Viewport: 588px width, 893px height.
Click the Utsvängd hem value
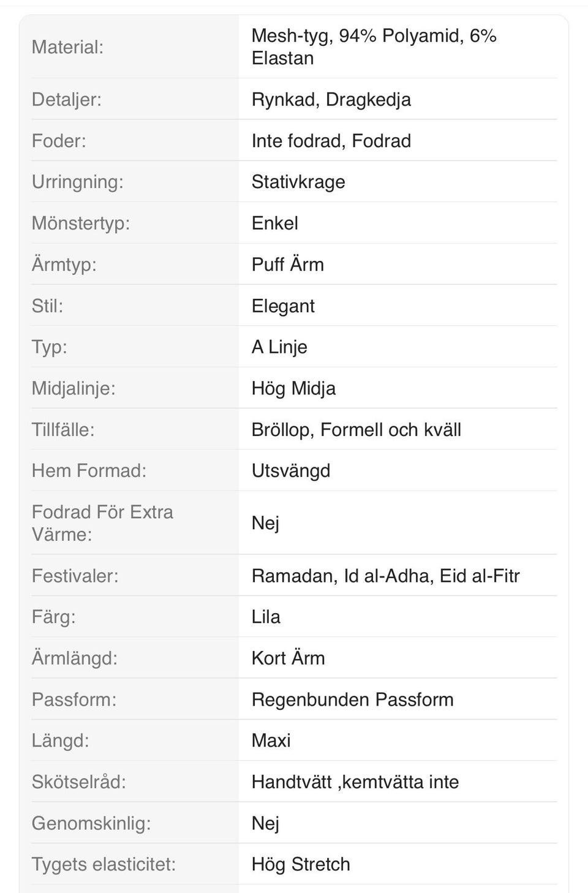point(291,471)
